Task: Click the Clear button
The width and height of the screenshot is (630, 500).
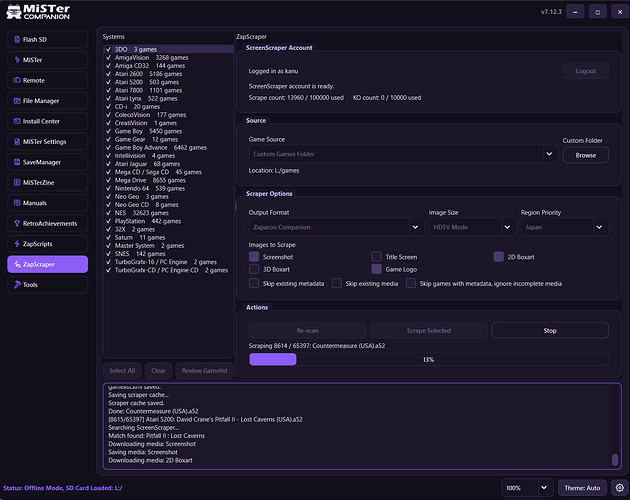Action: point(158,371)
